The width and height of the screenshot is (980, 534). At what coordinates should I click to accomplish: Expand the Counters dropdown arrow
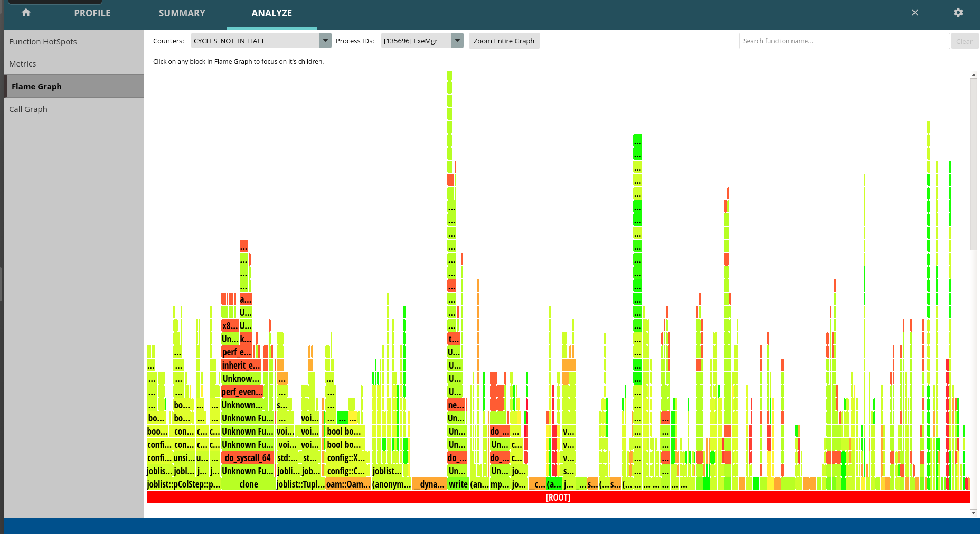tap(325, 41)
